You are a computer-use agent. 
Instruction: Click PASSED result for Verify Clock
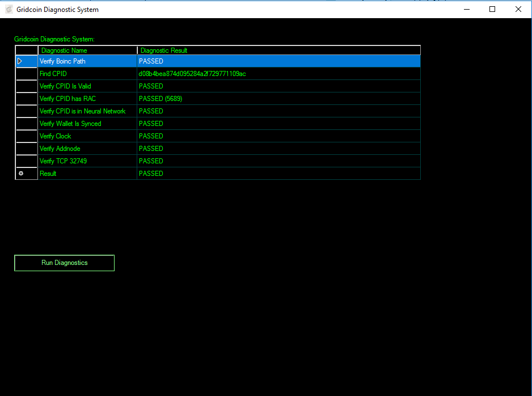coord(278,136)
